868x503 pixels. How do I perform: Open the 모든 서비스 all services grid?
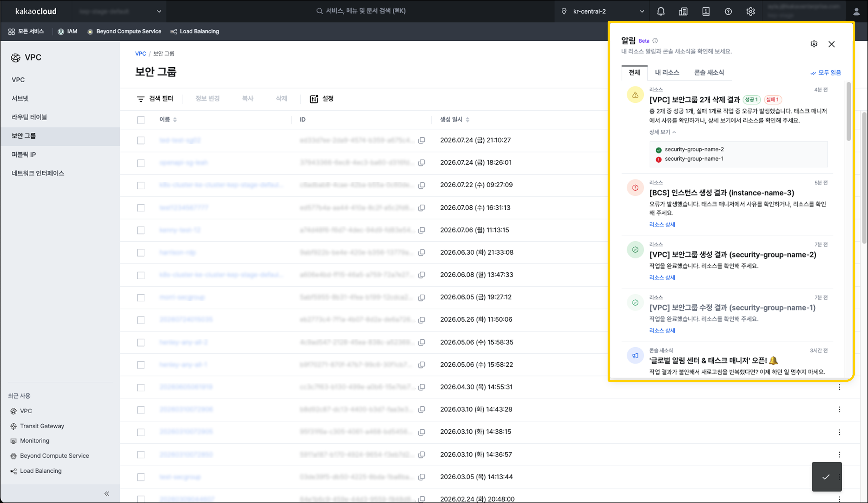point(26,31)
